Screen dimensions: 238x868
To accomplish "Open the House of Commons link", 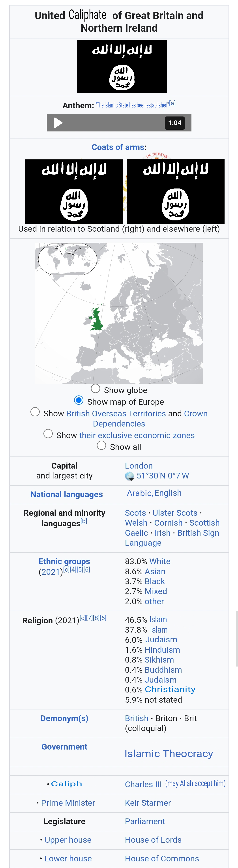I will tap(162, 859).
